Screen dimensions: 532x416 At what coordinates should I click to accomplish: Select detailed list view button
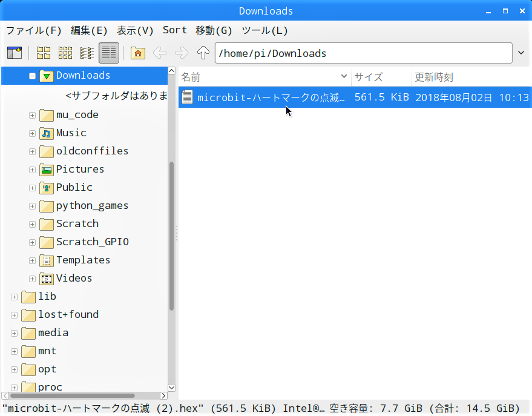pos(109,53)
